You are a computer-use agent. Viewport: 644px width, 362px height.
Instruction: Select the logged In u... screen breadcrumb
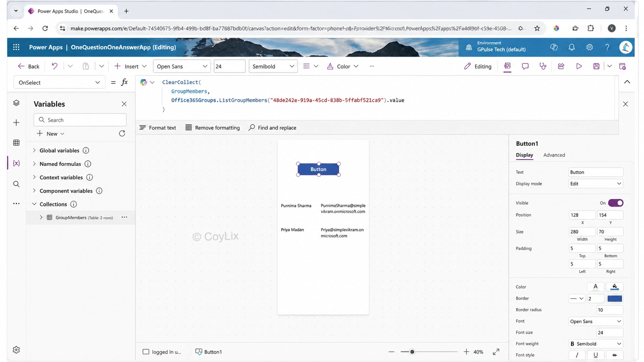pyautogui.click(x=162, y=352)
